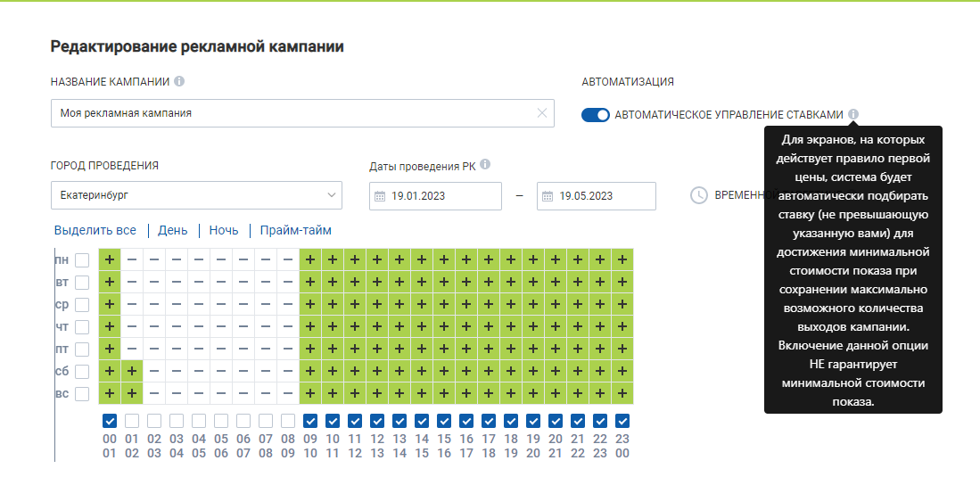The height and width of the screenshot is (477, 980).
Task: Open calendar icon in end date 19.05.2023
Action: tap(548, 196)
